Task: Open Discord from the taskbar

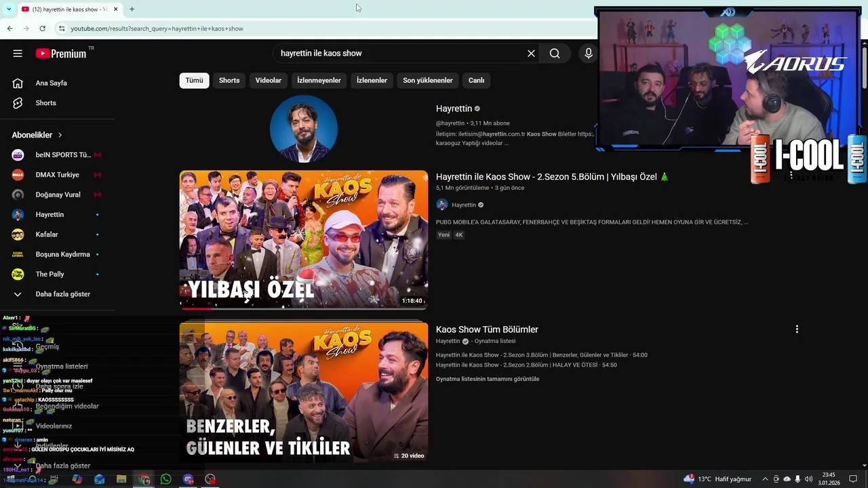Action: 189,479
